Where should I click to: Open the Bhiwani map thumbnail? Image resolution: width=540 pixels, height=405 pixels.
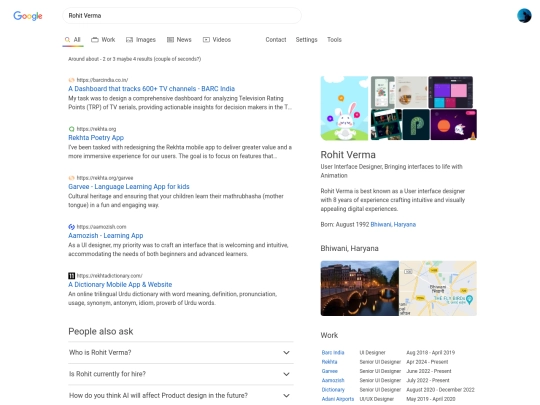[x=438, y=288]
